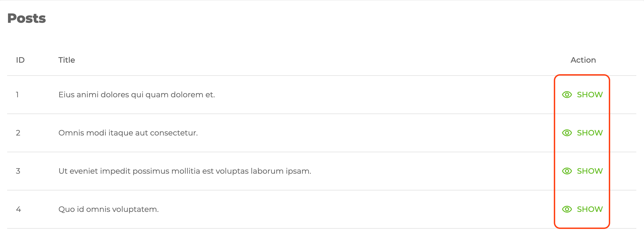View the Quo id omnis post via SHOW text
This screenshot has width=644, height=238.
tap(590, 209)
